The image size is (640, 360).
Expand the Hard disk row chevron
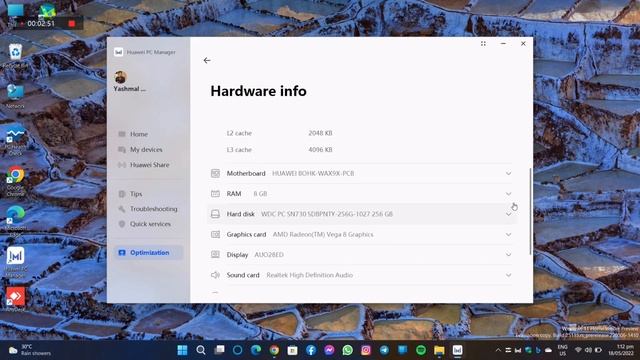point(508,214)
